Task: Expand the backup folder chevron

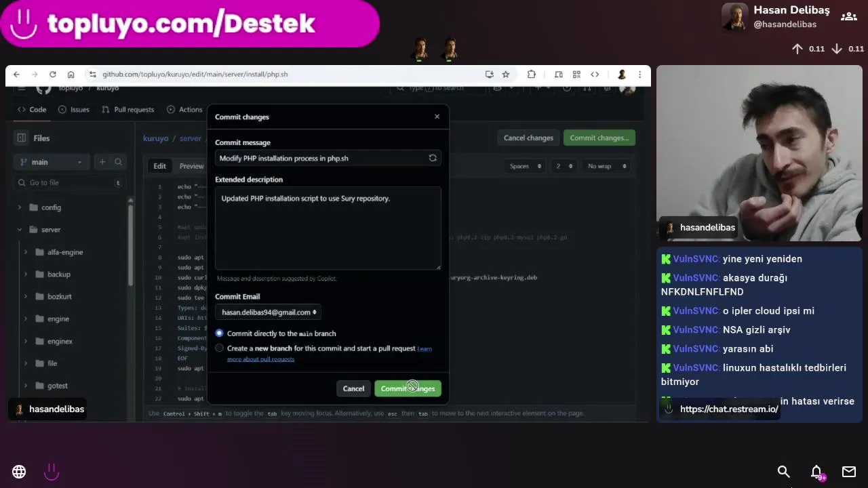Action: pos(26,274)
